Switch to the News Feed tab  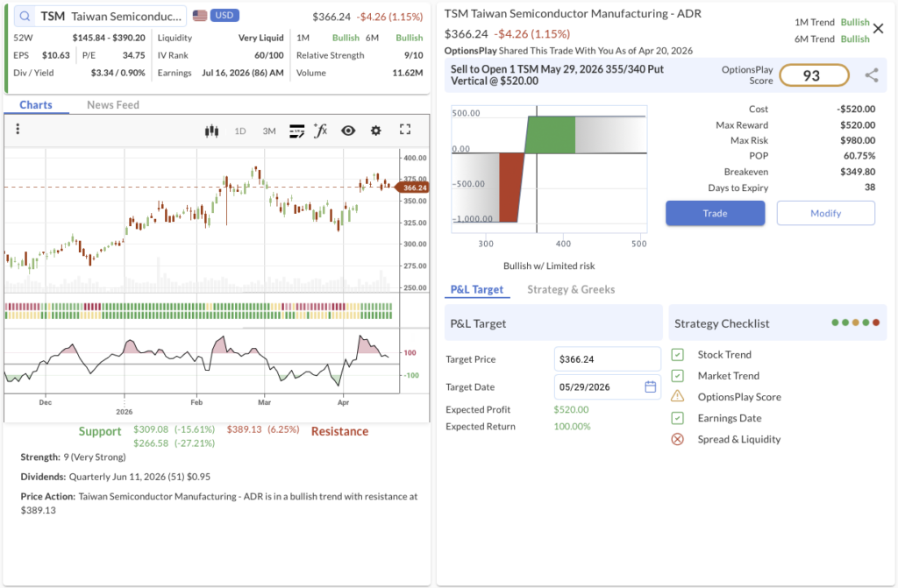(x=113, y=105)
